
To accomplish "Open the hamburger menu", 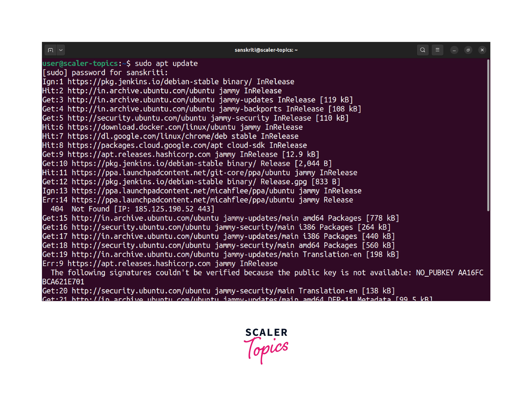I will click(437, 50).
